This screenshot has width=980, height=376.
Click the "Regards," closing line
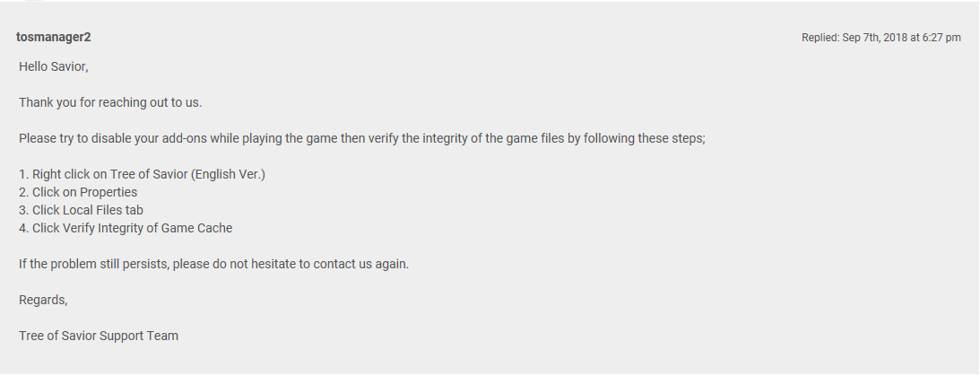coord(43,300)
